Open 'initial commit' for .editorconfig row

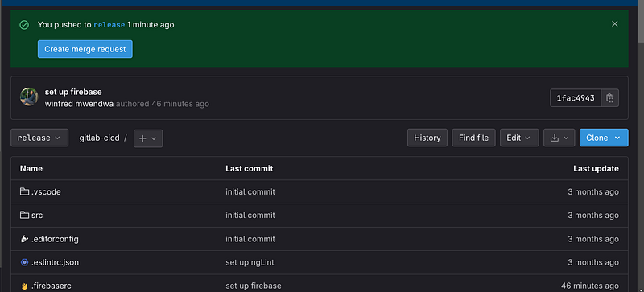[x=250, y=239]
